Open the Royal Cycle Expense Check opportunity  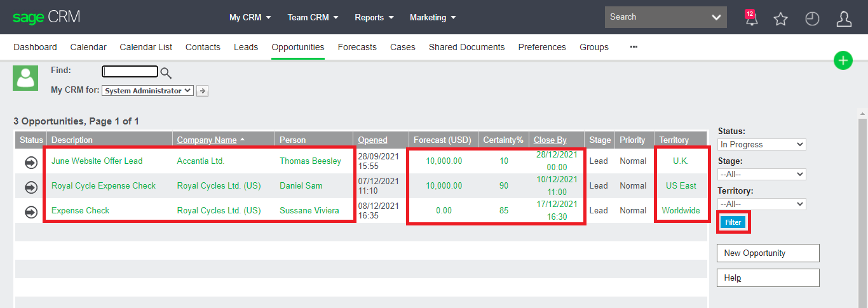(104, 185)
